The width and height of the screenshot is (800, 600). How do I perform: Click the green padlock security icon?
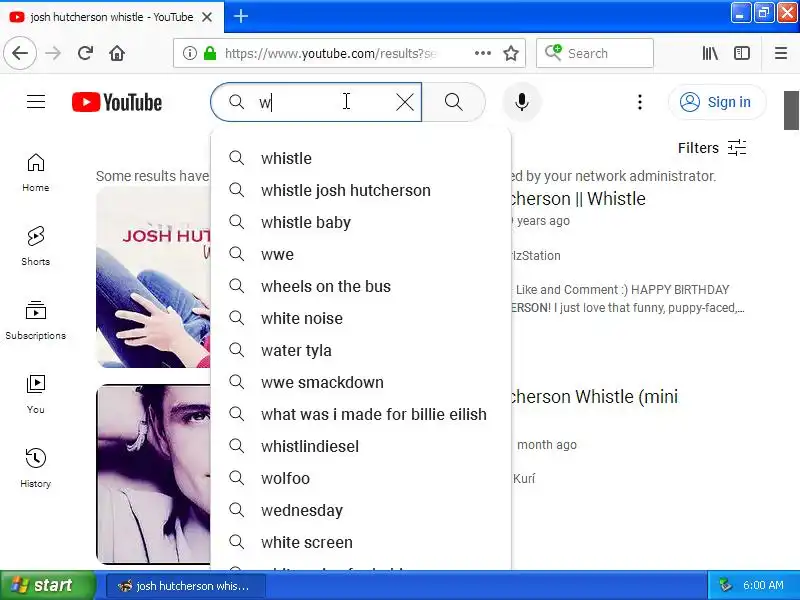tap(210, 53)
